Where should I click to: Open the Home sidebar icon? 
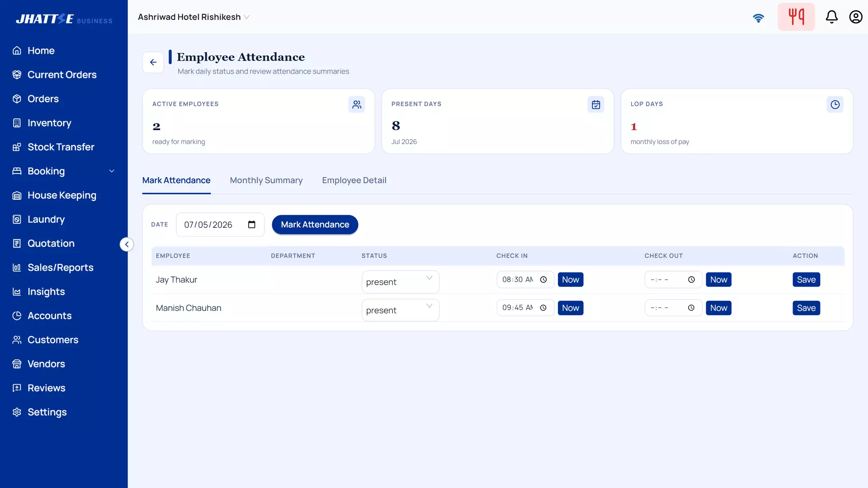17,51
